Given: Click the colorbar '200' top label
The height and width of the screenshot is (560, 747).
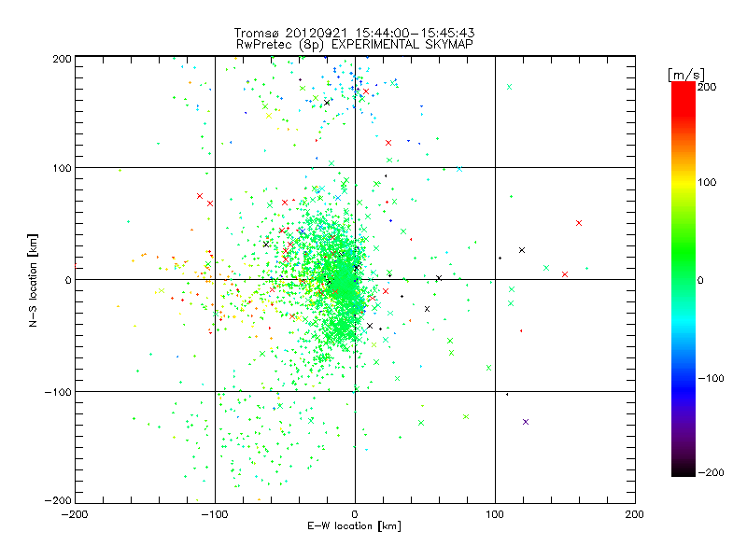Looking at the screenshot, I should click(x=707, y=87).
